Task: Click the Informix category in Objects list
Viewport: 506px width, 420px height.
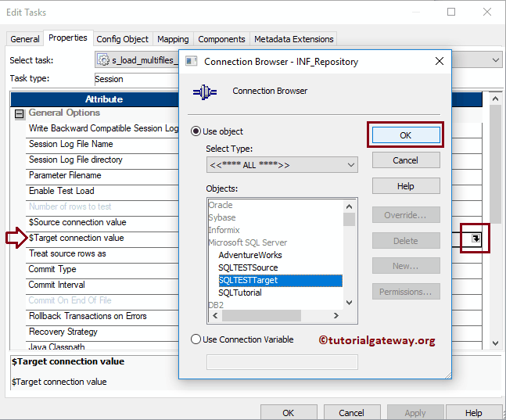Action: (224, 230)
